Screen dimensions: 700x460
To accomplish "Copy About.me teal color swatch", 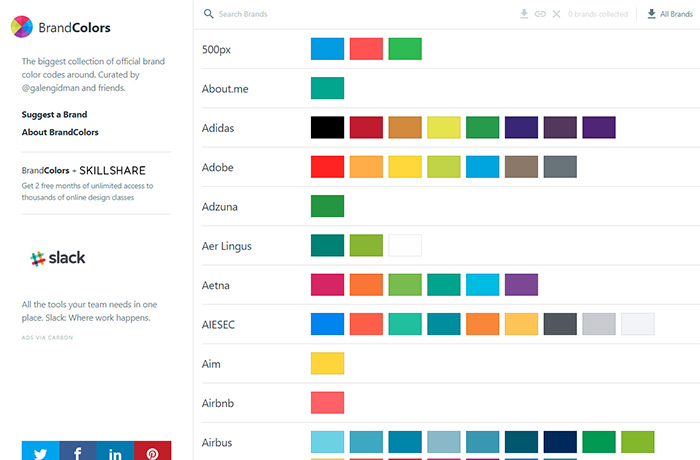I will (x=327, y=88).
